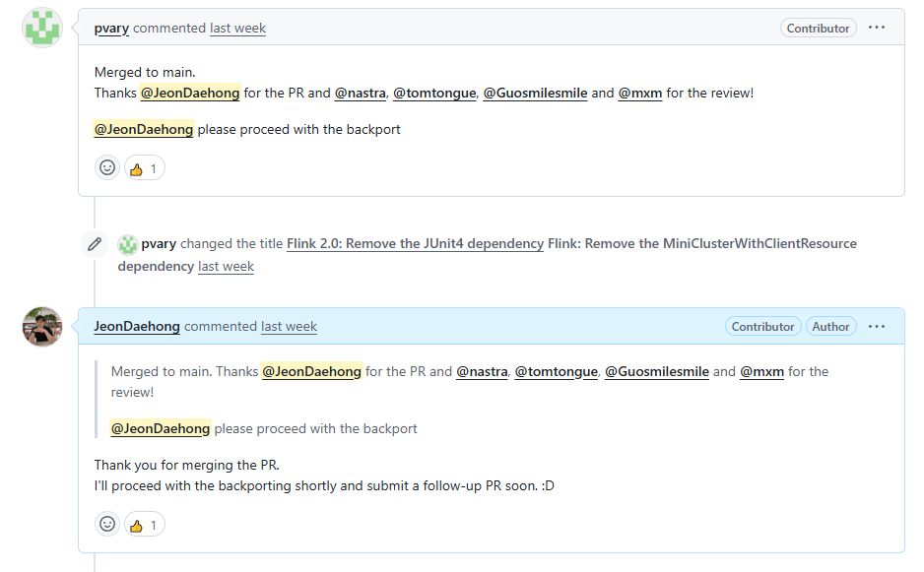Click the pencil title-change event icon
Viewport: 924px width, 572px height.
[x=95, y=244]
